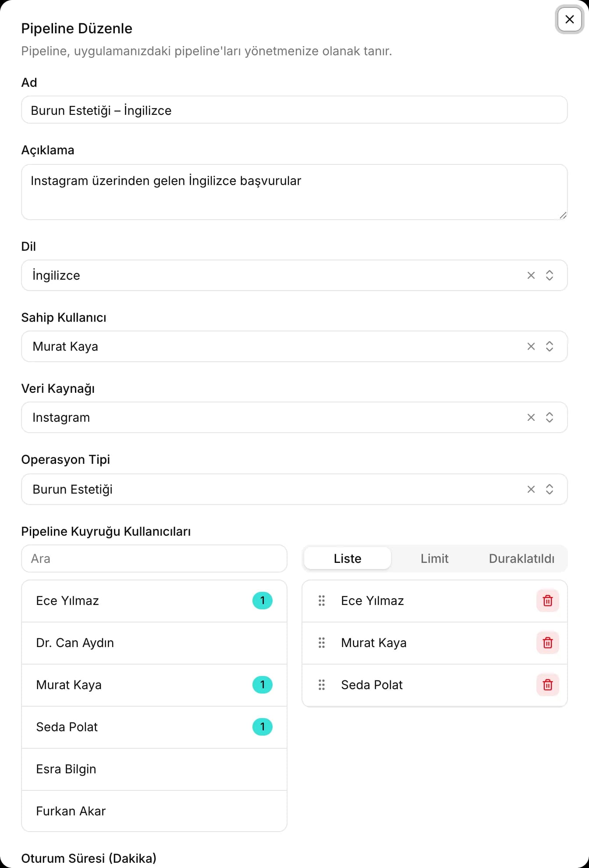Grab drag handle beside Ece Yılmaz
This screenshot has width=589, height=868.
(322, 601)
